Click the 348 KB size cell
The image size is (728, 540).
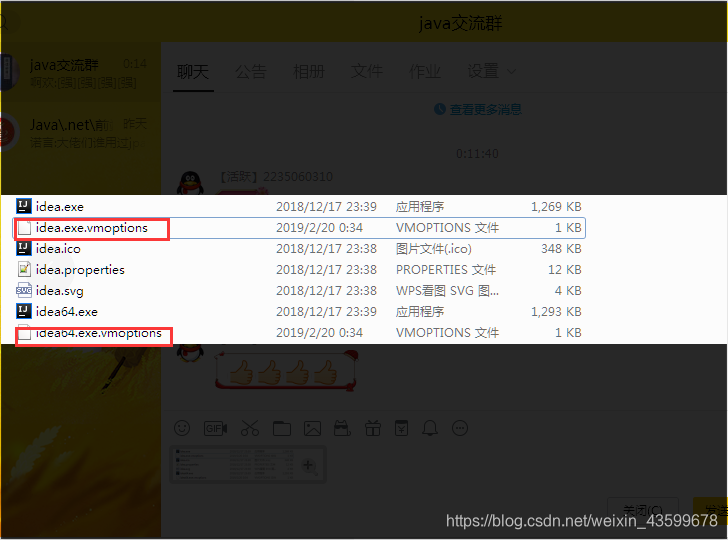[561, 248]
